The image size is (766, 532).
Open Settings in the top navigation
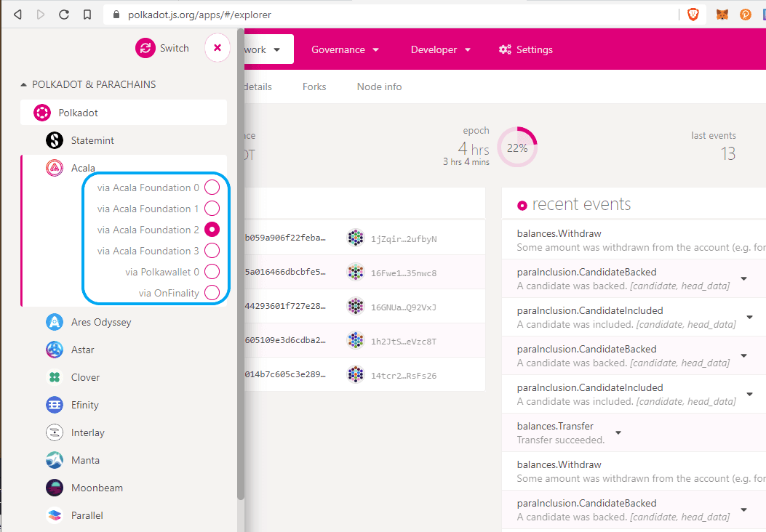click(526, 49)
